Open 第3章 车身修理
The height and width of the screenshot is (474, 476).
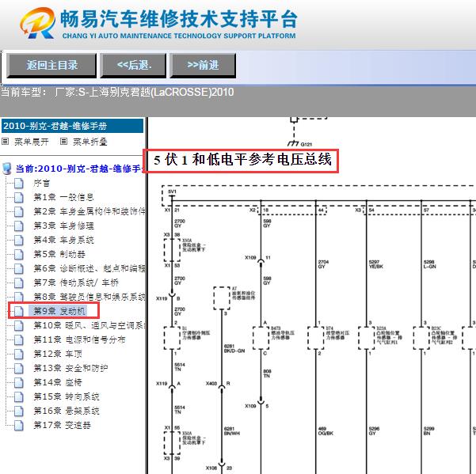point(63,226)
